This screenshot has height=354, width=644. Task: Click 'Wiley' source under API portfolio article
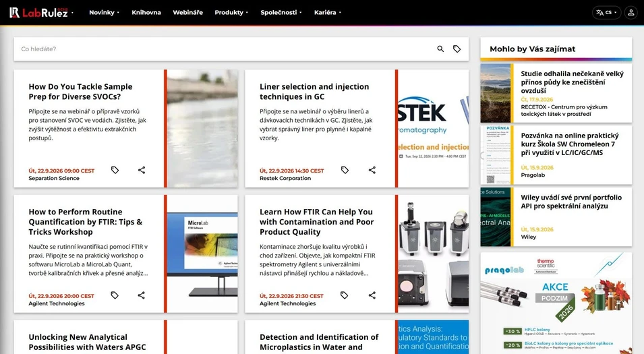[528, 237]
